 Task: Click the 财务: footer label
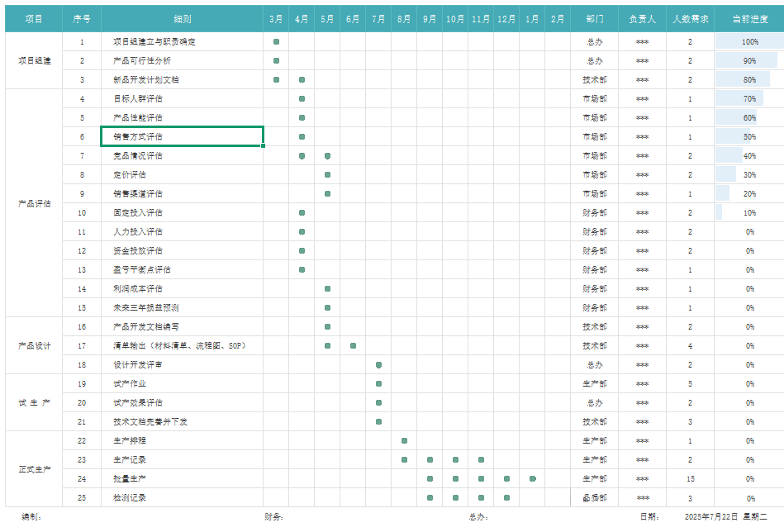pyautogui.click(x=274, y=517)
